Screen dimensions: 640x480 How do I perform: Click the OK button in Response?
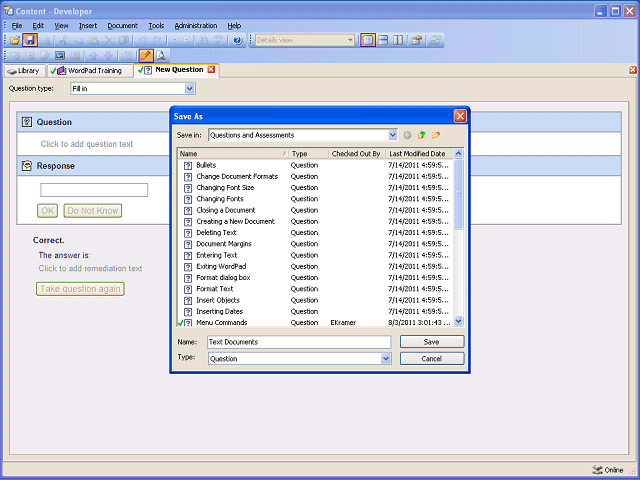click(47, 211)
